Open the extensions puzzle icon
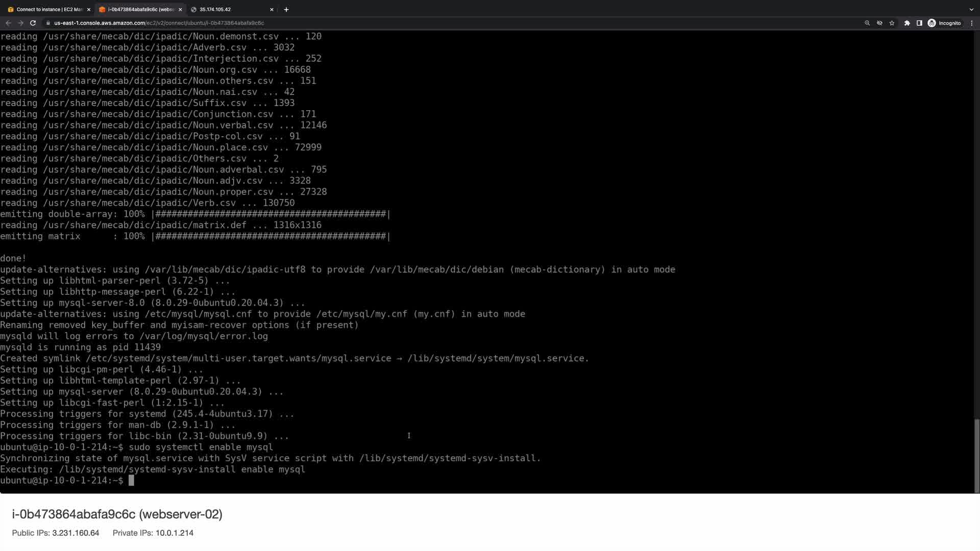This screenshot has width=980, height=551. (x=907, y=23)
